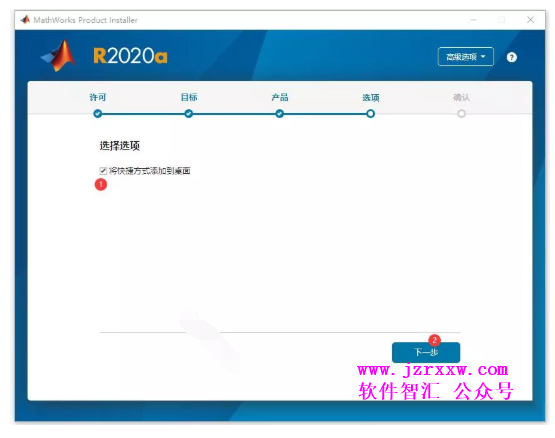Select the 确认 step
555x438 pixels.
[461, 97]
